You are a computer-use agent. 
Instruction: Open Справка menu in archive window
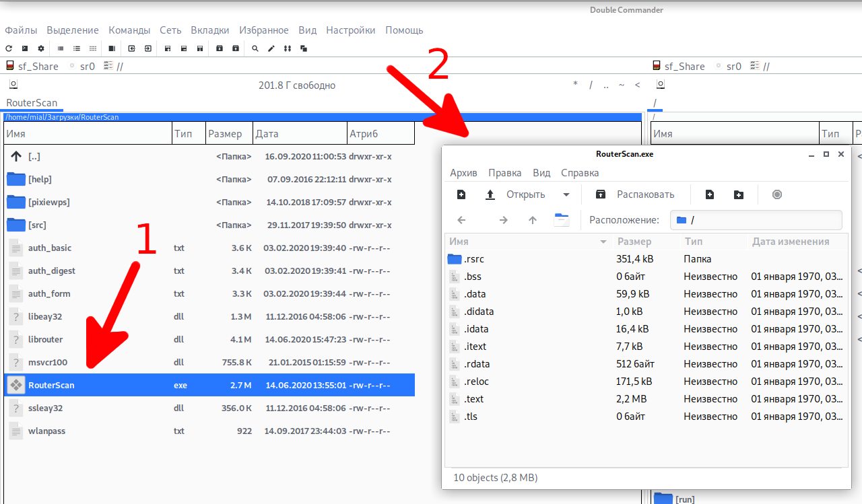click(580, 173)
